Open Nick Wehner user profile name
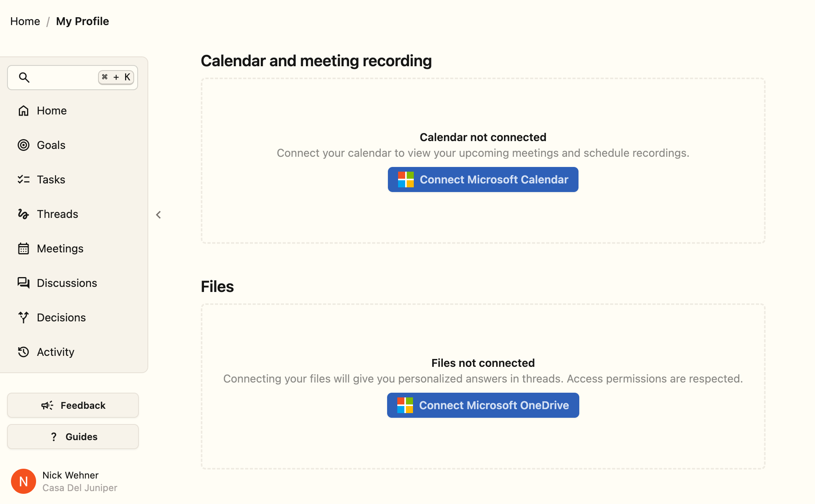Image resolution: width=815 pixels, height=504 pixels. coord(70,475)
